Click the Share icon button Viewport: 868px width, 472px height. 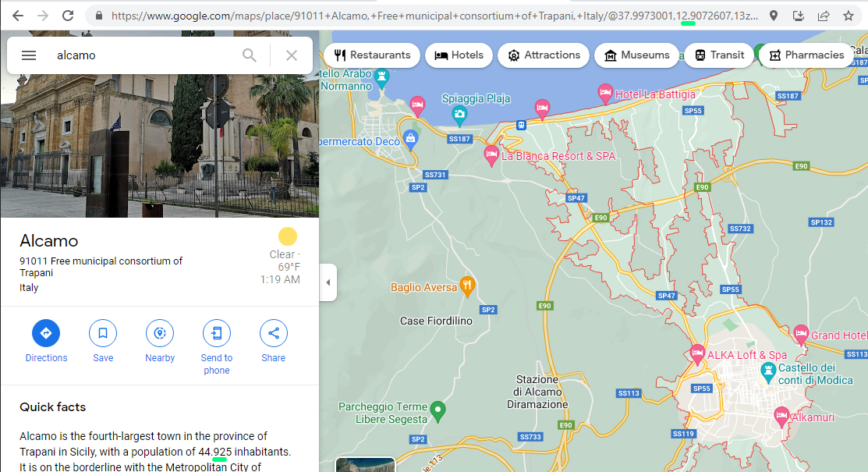point(274,333)
